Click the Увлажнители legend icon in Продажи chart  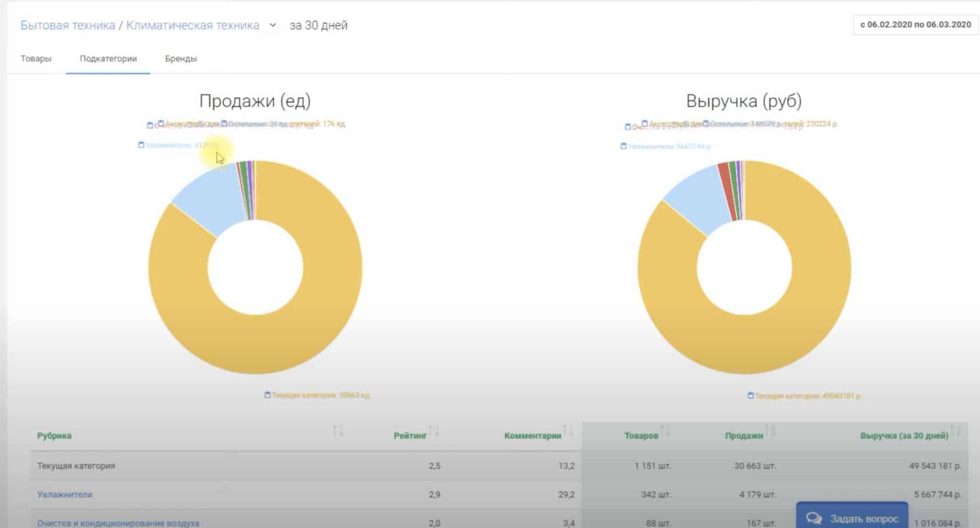click(141, 144)
